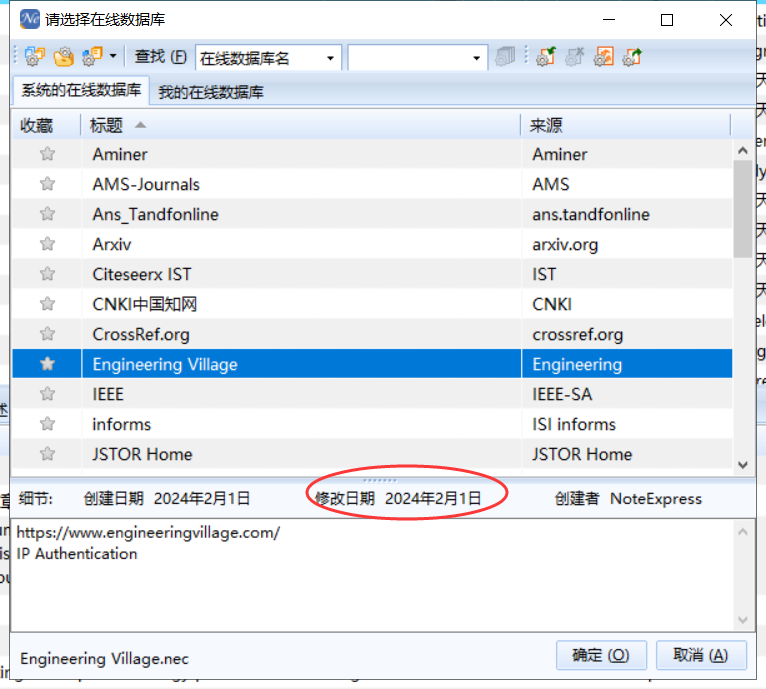The width and height of the screenshot is (766, 689).
Task: Confirm with the 确定 (O) button
Action: (x=601, y=655)
